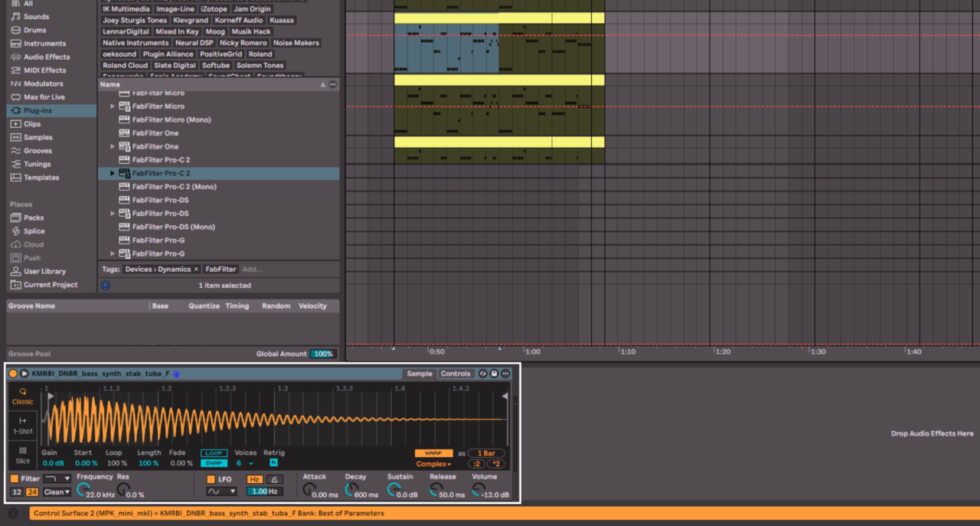Select Slice playback mode

(23, 455)
